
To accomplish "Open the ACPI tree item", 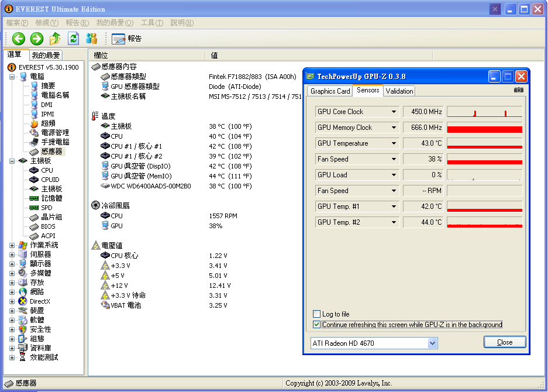I will point(48,236).
